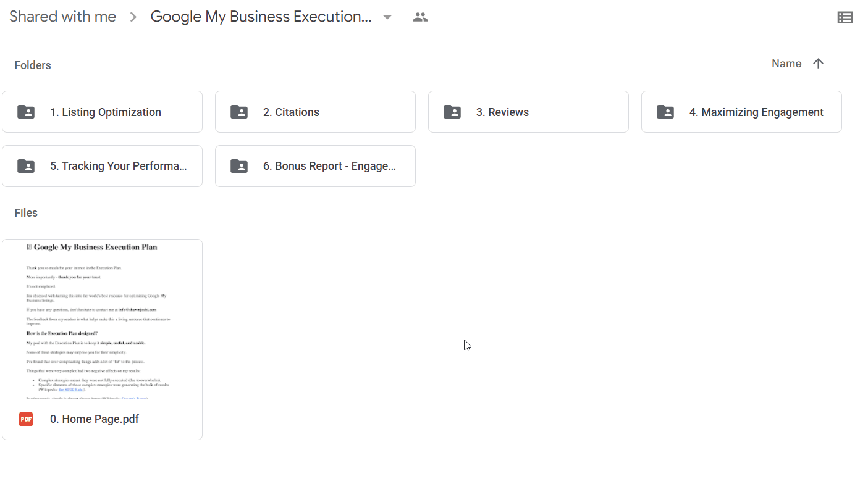868x500 pixels.
Task: Click the breadcrumb chevron separator
Action: [x=133, y=17]
